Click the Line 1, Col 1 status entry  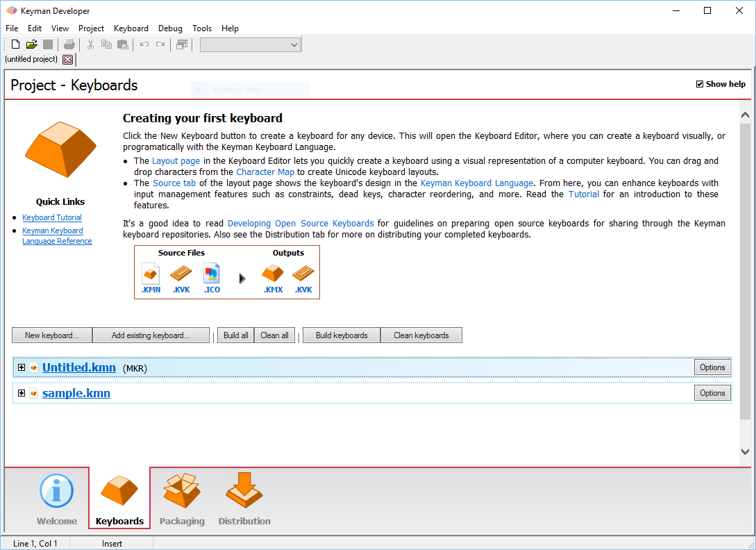click(x=35, y=544)
